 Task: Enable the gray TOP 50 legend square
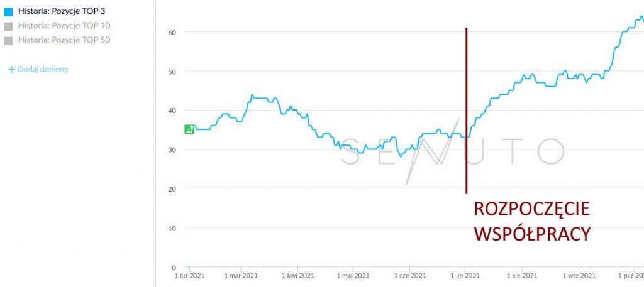(x=8, y=41)
